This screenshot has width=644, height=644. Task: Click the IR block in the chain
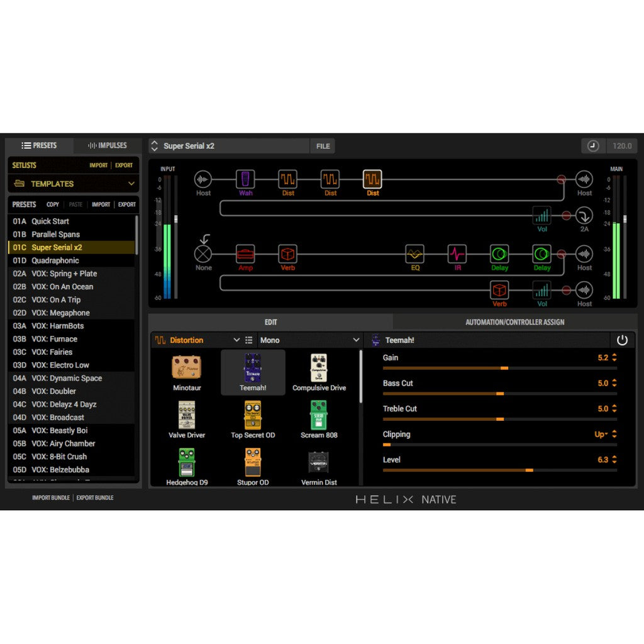pos(457,254)
